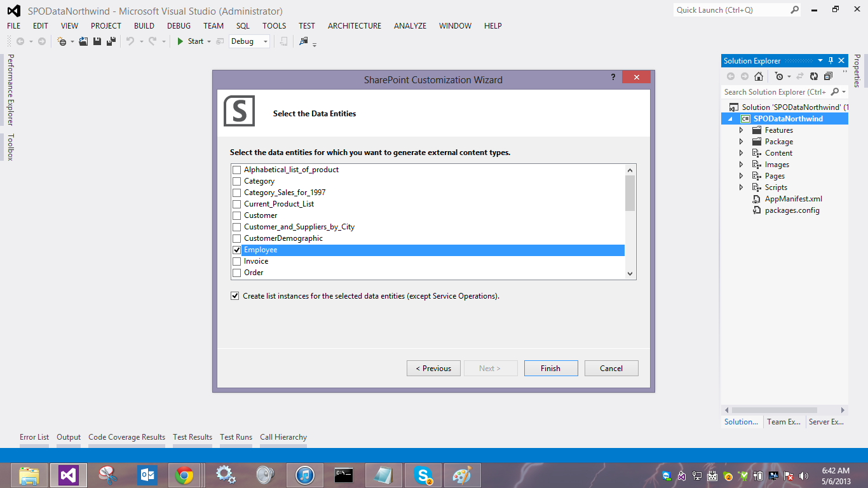Open the Command Prompt taskbar icon
The image size is (868, 488).
(x=344, y=475)
